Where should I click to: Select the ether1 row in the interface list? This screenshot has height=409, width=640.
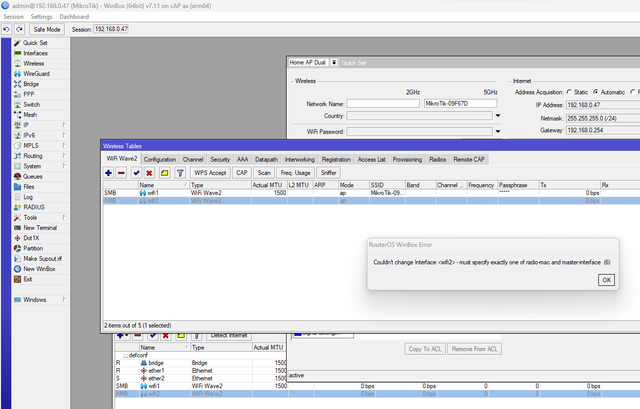[201, 371]
